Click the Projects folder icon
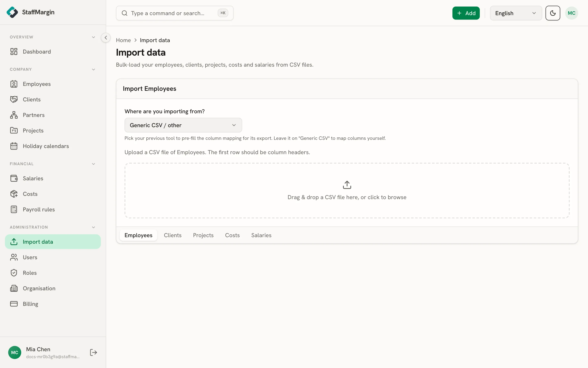This screenshot has width=588, height=368. 14,130
